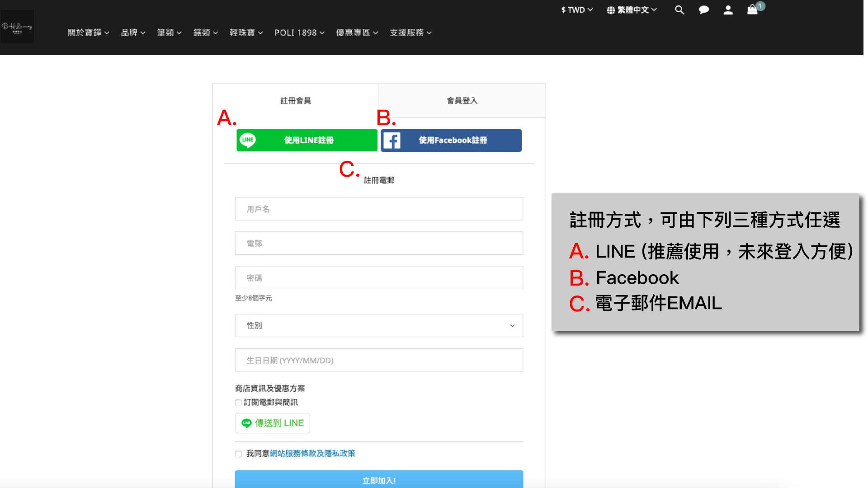Open the 網站服務條款及隱私政策 link

312,453
